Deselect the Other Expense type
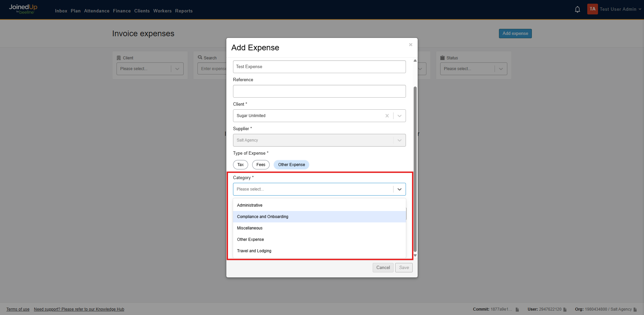644x315 pixels. tap(291, 164)
